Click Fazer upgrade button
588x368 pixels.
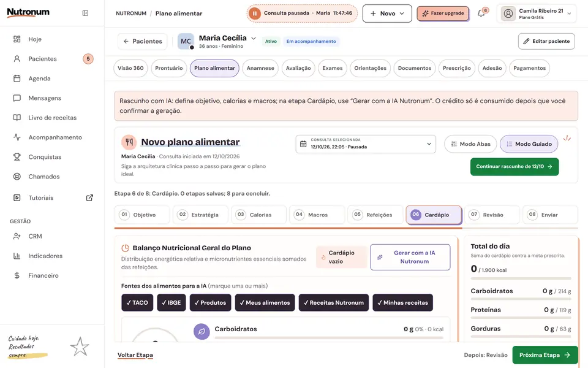[443, 13]
